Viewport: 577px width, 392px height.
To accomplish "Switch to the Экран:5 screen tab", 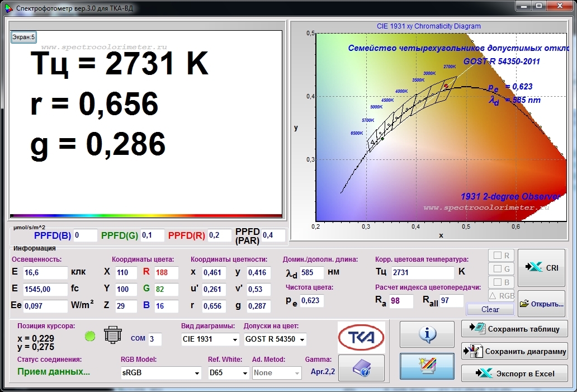I will click(23, 37).
